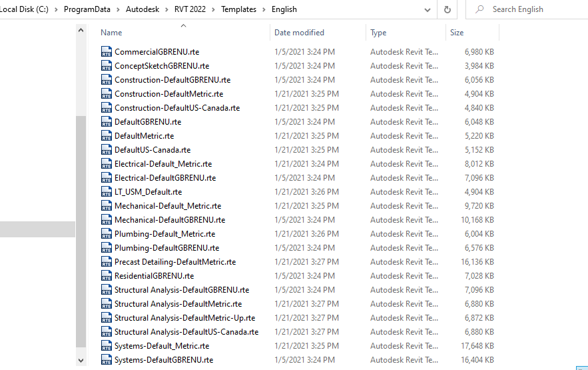The image size is (588, 370).
Task: Select file name Mechanical-DefaultGBRENU.rte
Action: [x=170, y=220]
